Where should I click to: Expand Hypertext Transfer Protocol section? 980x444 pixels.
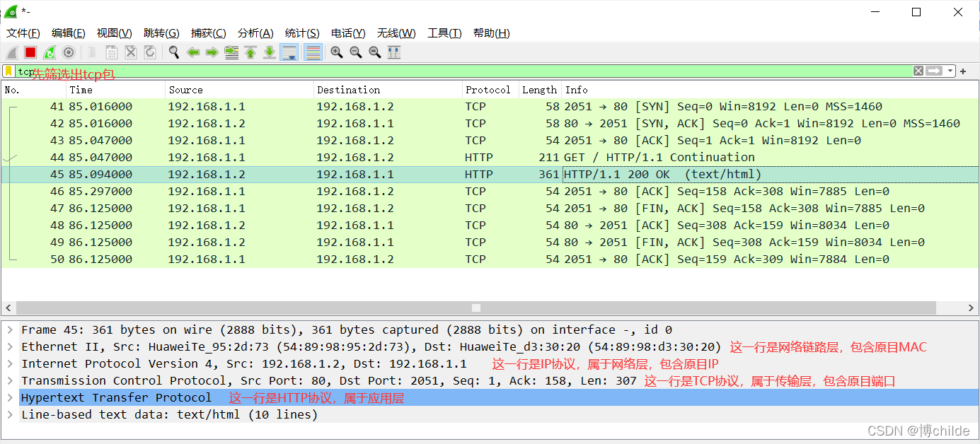click(11, 398)
